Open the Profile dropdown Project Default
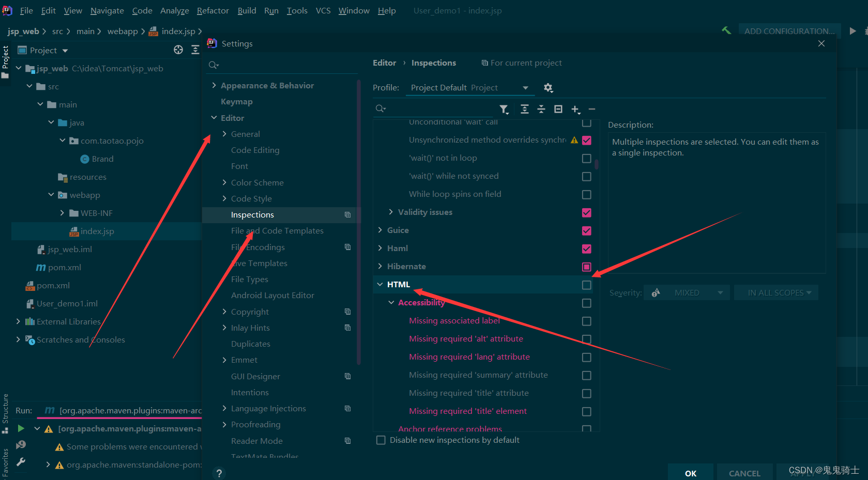Viewport: 868px width, 480px height. 469,88
